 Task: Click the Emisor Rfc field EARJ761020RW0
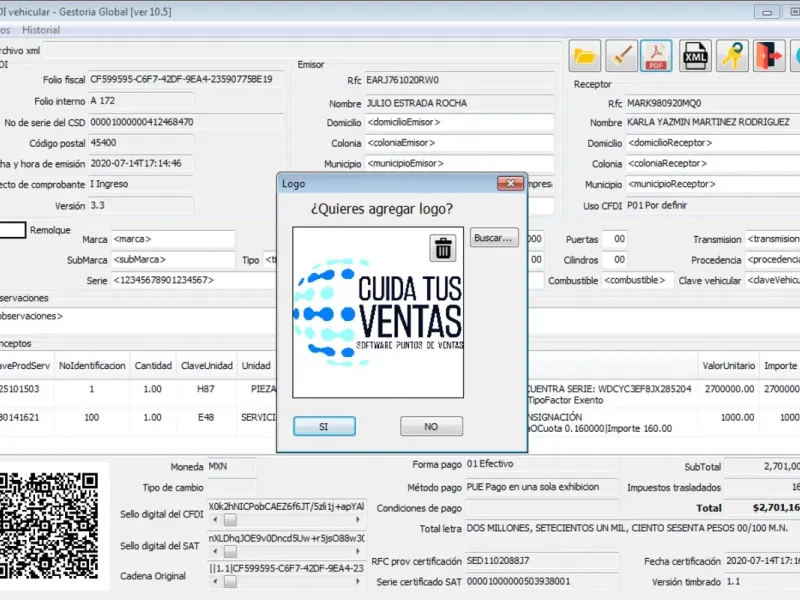tap(459, 80)
